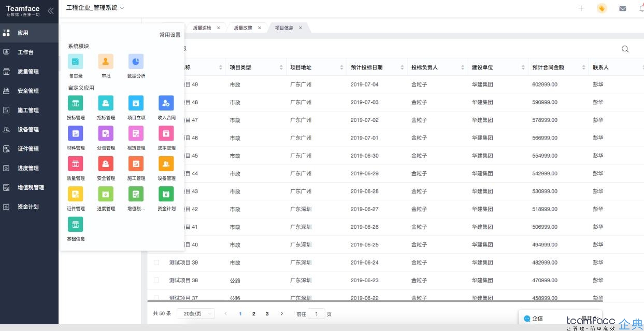The width and height of the screenshot is (644, 331).
Task: Open the green 增值税 app icon
Action: pos(136,194)
